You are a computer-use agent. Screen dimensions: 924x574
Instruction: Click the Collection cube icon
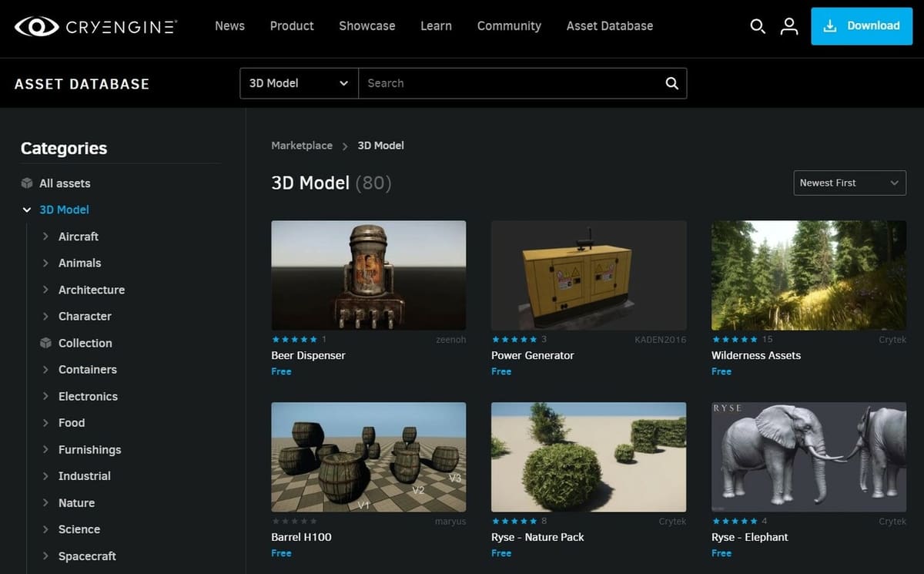coord(45,343)
